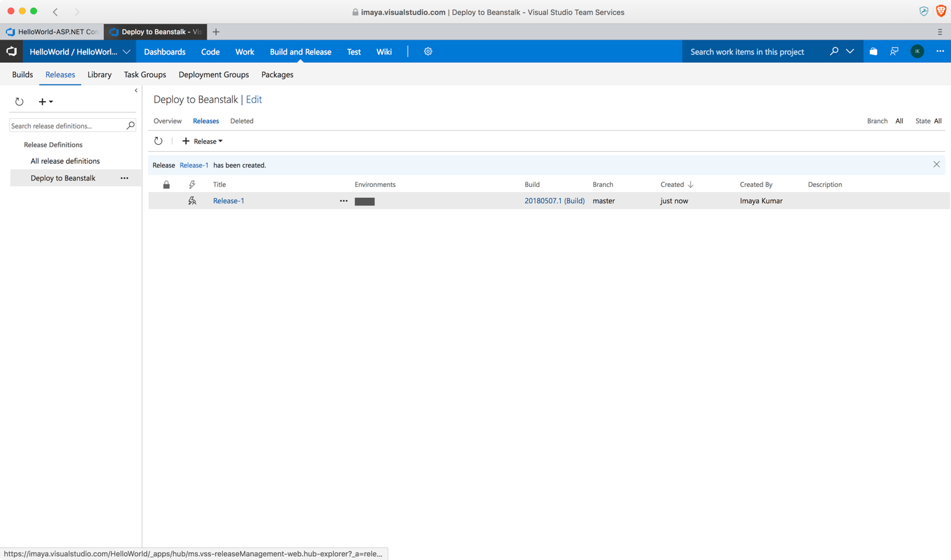Open the Work menu
The width and height of the screenshot is (951, 560).
[x=245, y=52]
